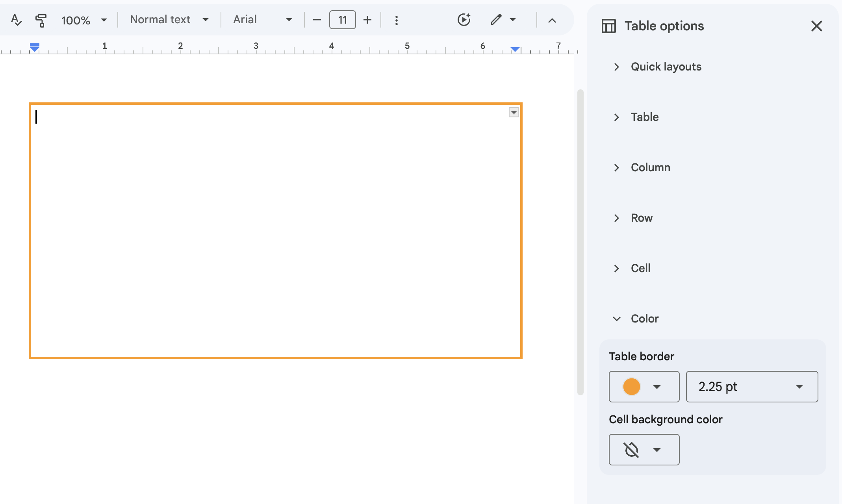Open the editing mode dropdown arrow
Image resolution: width=842 pixels, height=504 pixels.
(513, 20)
